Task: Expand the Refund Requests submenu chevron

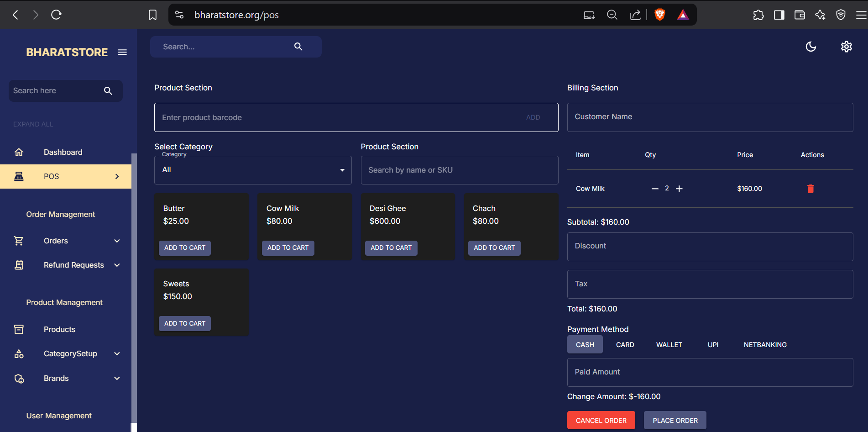Action: click(x=117, y=265)
